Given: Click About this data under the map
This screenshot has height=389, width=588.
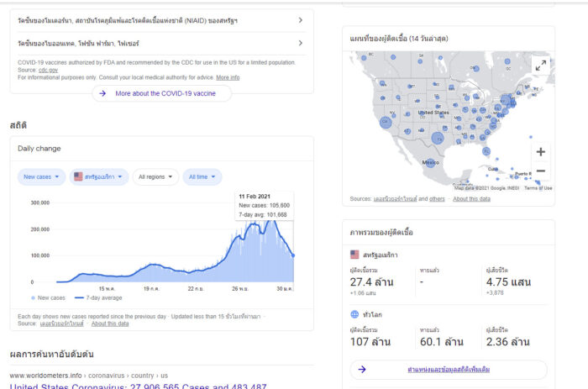Looking at the screenshot, I should (471, 199).
